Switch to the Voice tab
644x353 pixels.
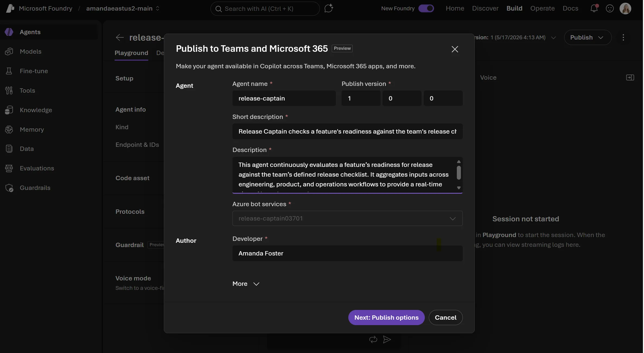488,77
